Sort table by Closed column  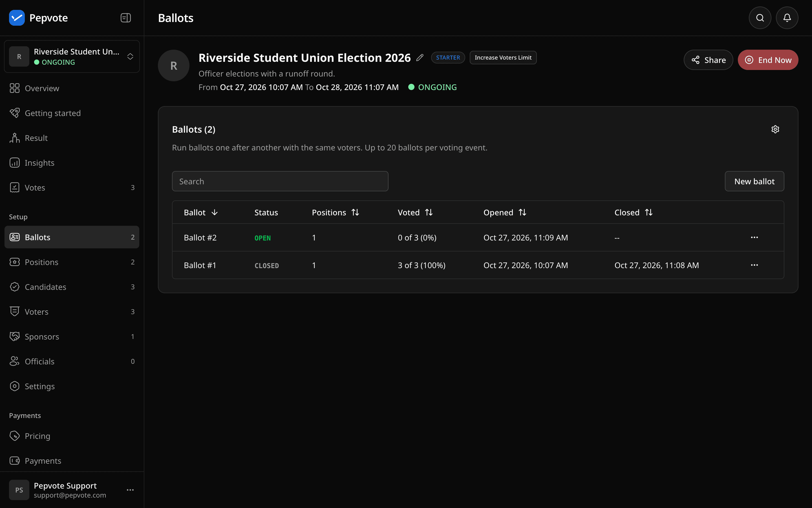pos(634,212)
